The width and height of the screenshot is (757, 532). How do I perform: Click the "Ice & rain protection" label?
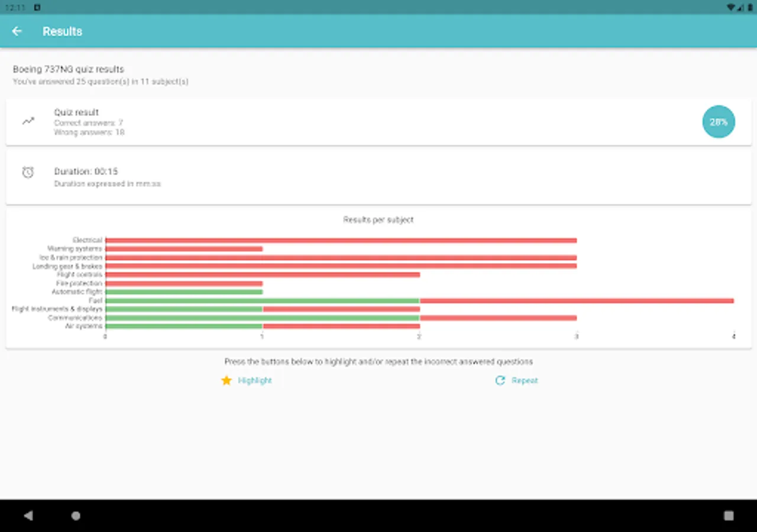tap(71, 258)
